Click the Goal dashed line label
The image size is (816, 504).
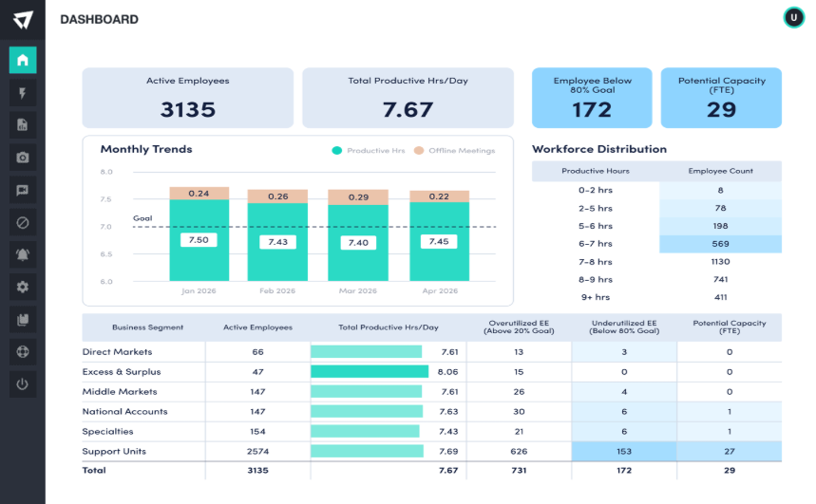click(x=142, y=218)
